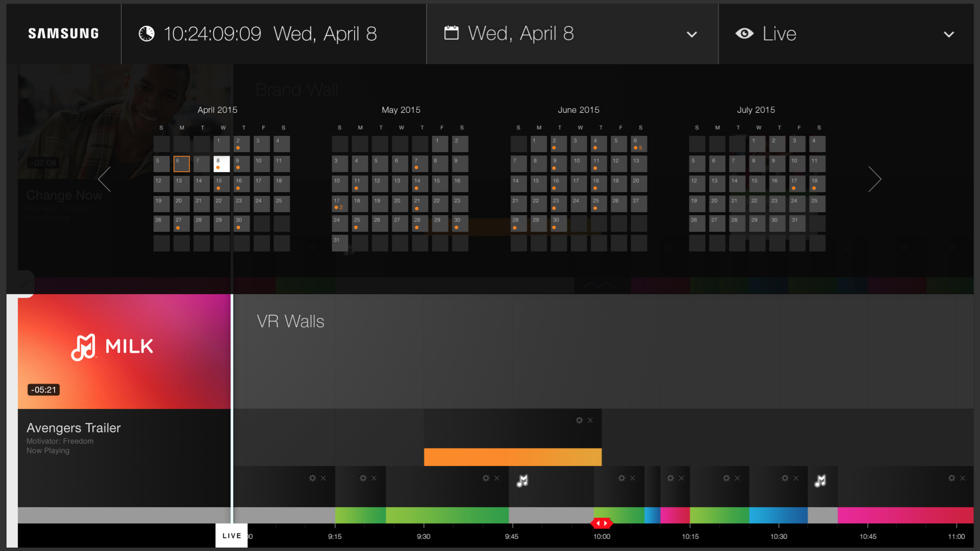980x551 pixels.
Task: Click the gear icon on orange clip
Action: click(x=579, y=420)
